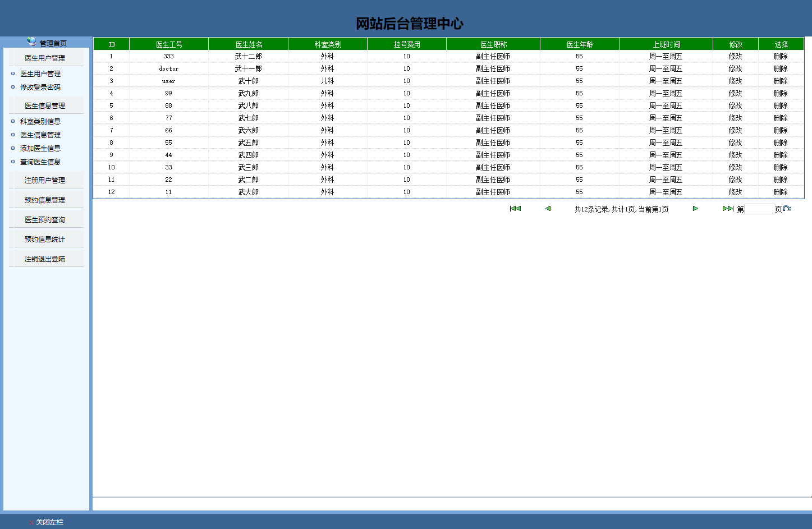
Task: Click the 挂号费用 column header
Action: (407, 44)
